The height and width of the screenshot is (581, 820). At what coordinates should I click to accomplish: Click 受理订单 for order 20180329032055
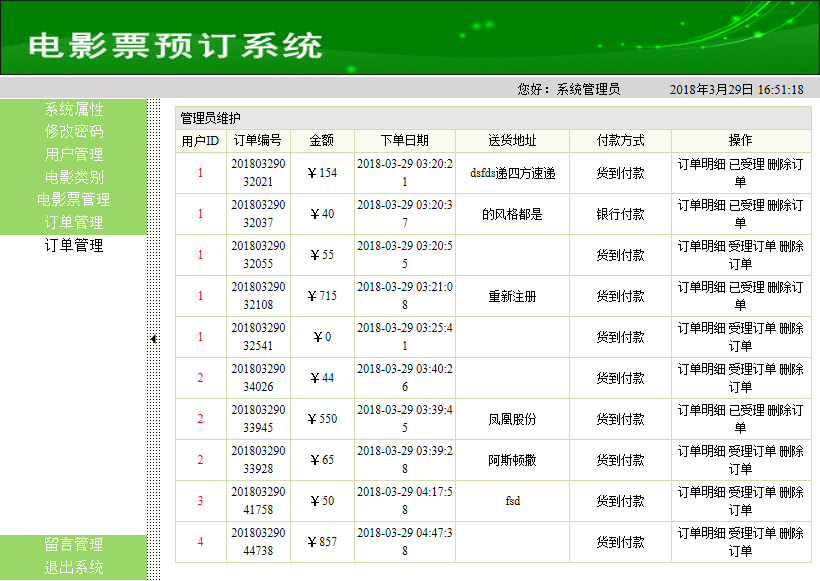752,246
